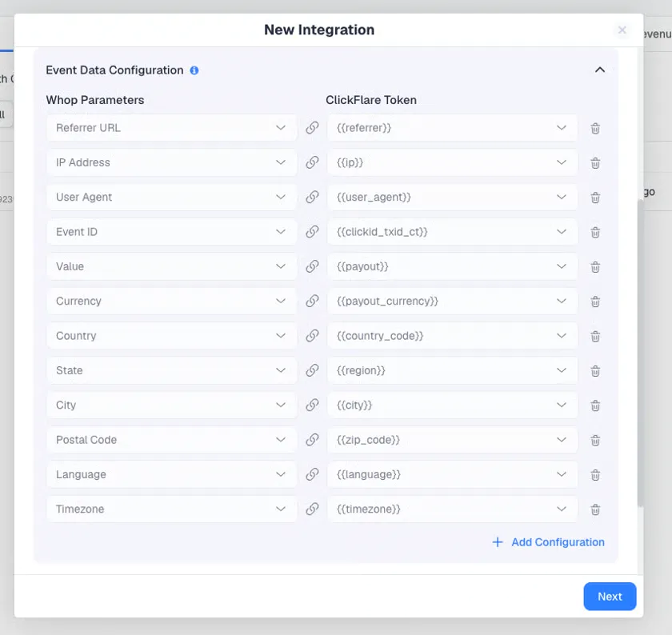Delete the User Agent mapping row
Screen dimensions: 672x635
tap(595, 198)
